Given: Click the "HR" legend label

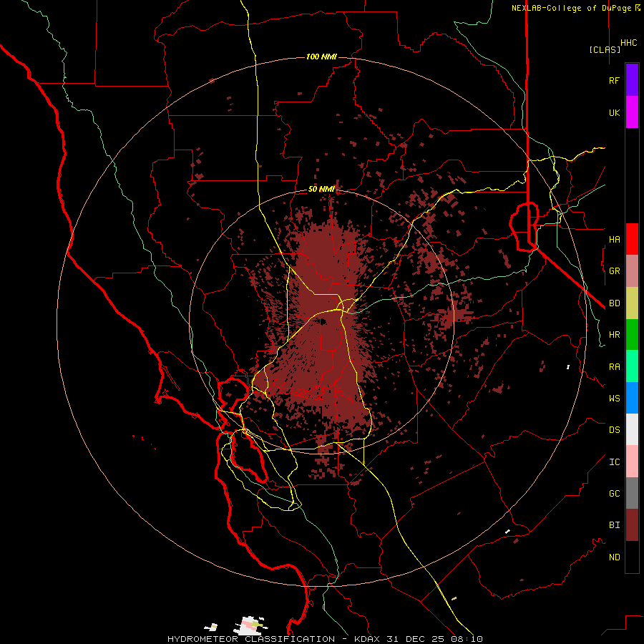Looking at the screenshot, I should 614,335.
